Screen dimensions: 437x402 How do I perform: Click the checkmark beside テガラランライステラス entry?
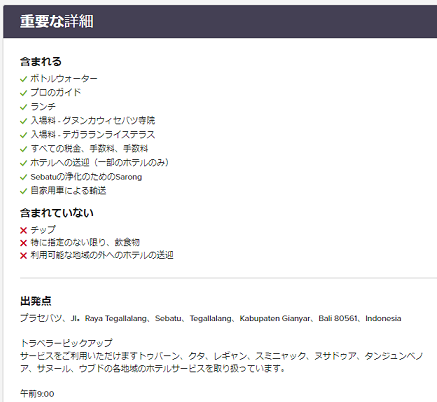tap(23, 135)
